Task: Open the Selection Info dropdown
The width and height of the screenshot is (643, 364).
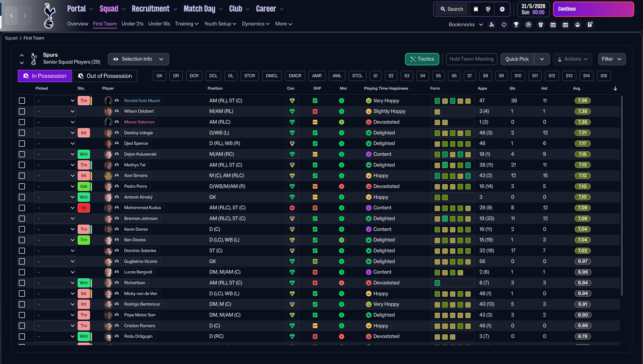Action: click(138, 59)
